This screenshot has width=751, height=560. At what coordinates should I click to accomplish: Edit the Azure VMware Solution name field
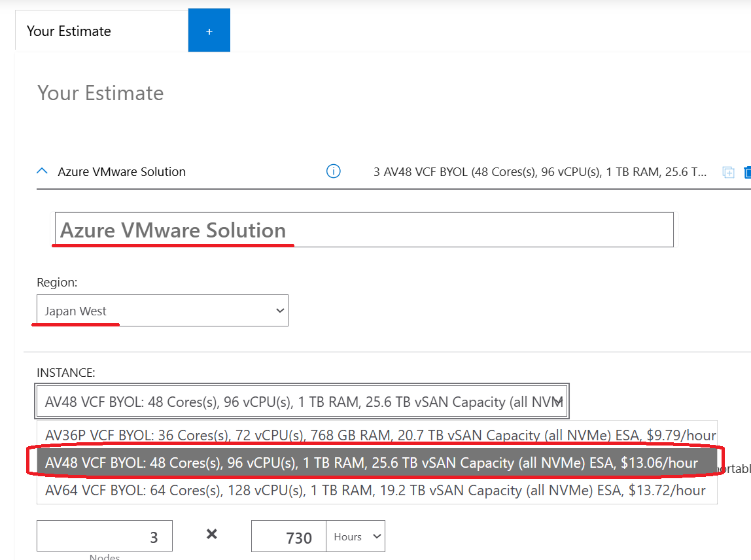click(x=364, y=230)
